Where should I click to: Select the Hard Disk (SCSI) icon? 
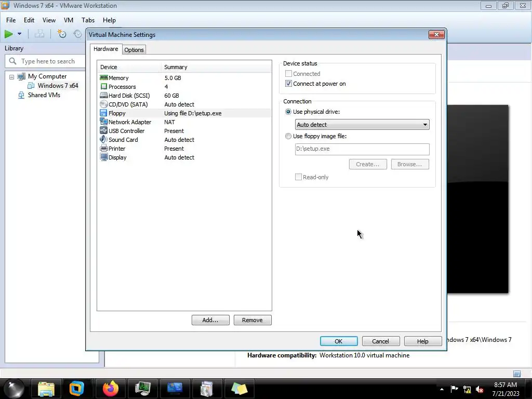tap(104, 96)
